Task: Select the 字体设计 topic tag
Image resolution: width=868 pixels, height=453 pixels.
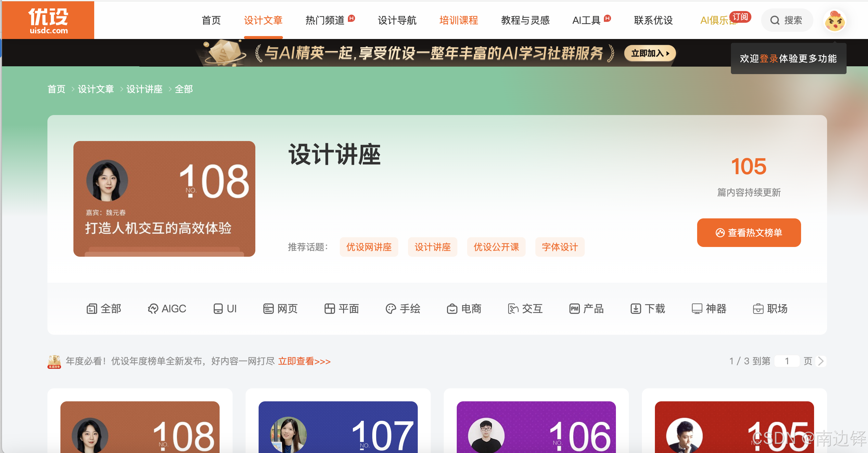Action: point(559,247)
